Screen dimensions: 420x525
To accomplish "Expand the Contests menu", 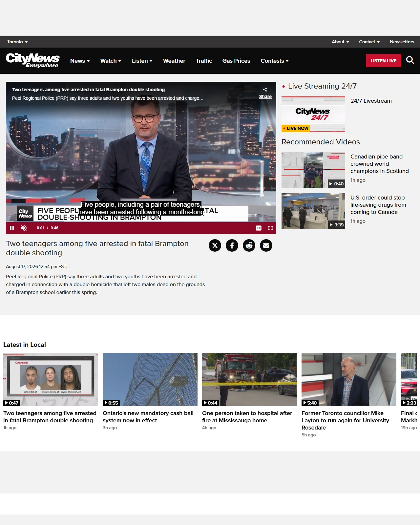I will (x=274, y=61).
